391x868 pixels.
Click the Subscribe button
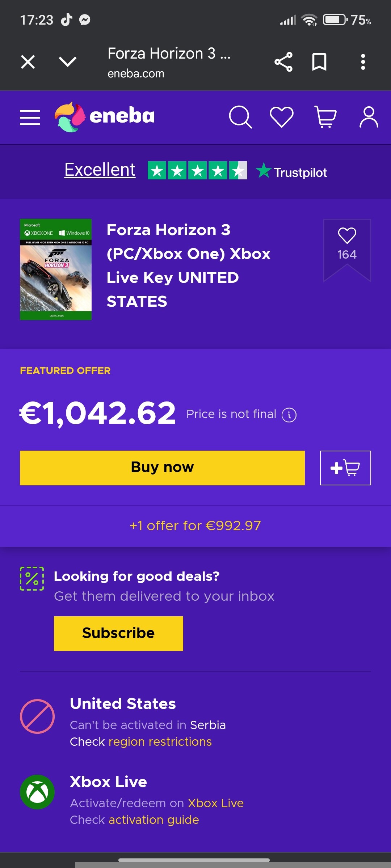118,633
